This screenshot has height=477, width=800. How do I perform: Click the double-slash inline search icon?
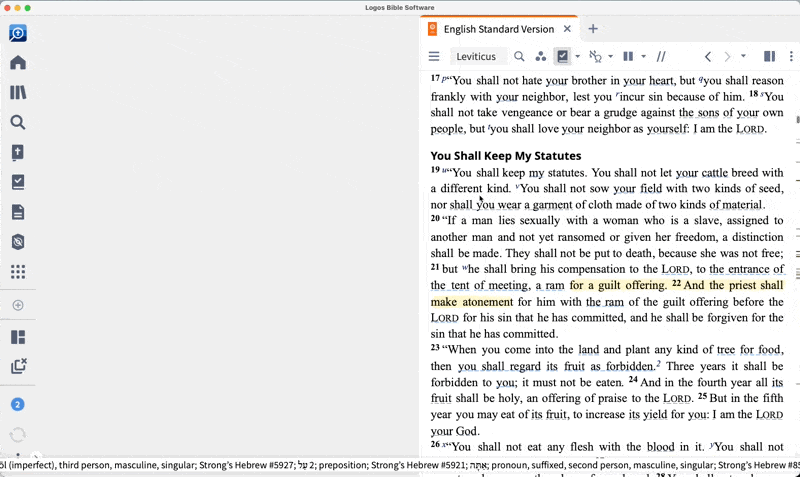click(x=661, y=56)
